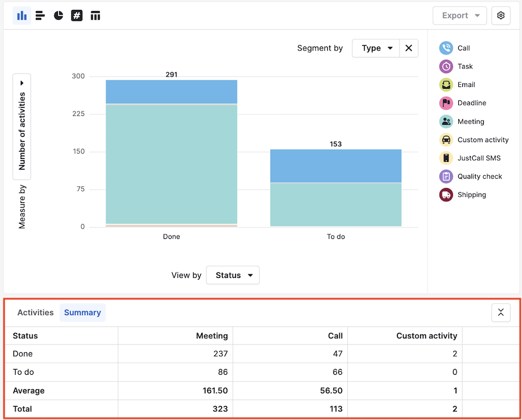Select the Summary tab
This screenshot has height=420, width=522.
pyautogui.click(x=82, y=313)
